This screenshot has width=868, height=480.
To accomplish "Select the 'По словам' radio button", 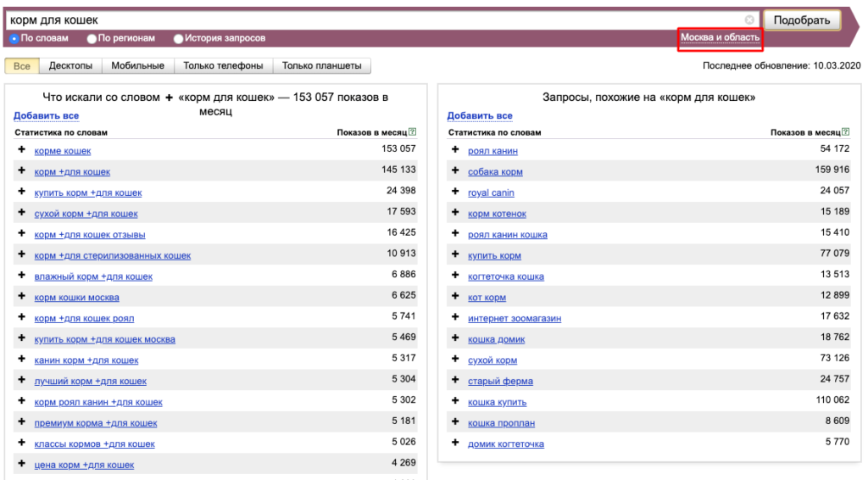I will pos(14,39).
